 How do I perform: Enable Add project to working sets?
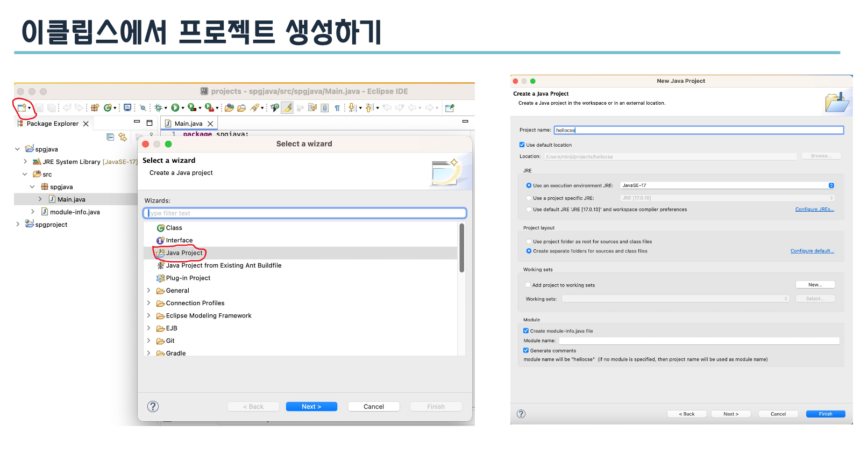pos(528,285)
